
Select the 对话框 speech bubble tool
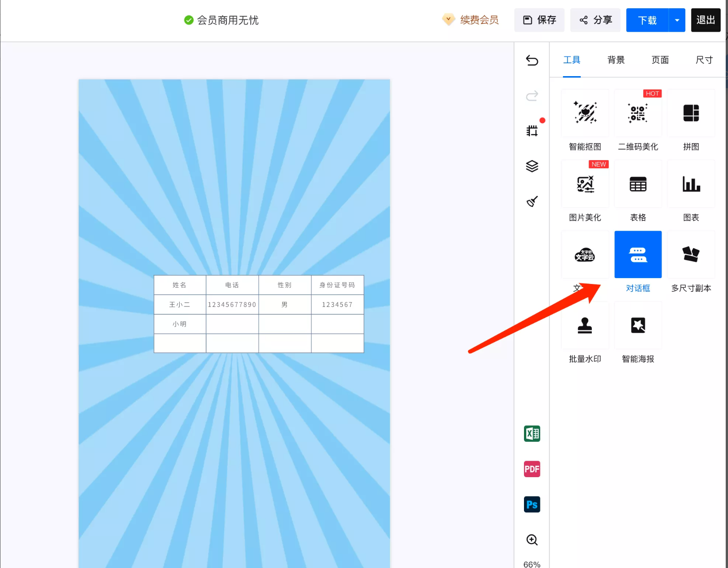pyautogui.click(x=638, y=255)
